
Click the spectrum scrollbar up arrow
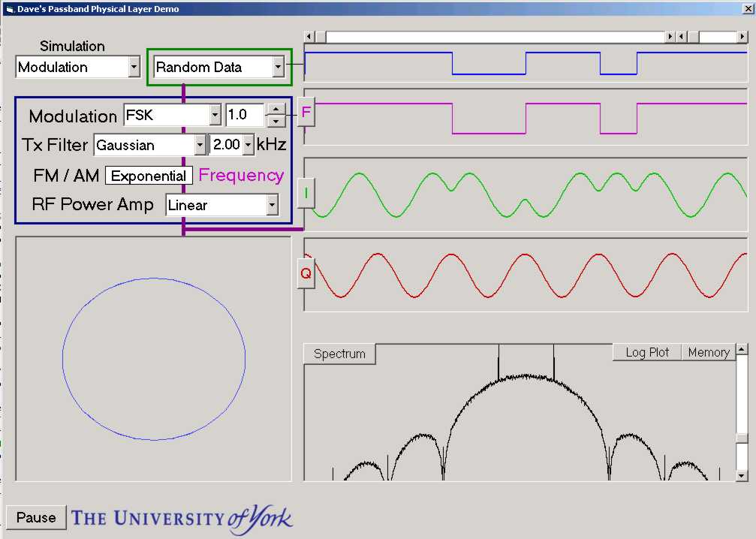(x=742, y=349)
